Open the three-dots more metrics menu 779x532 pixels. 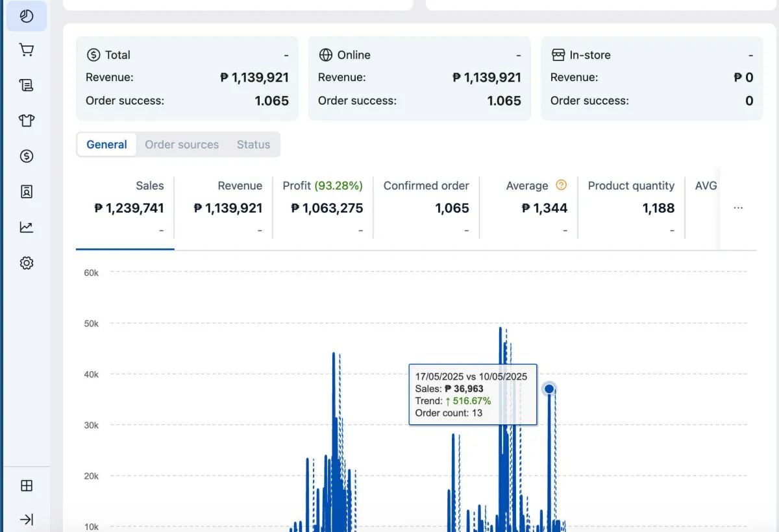(738, 208)
